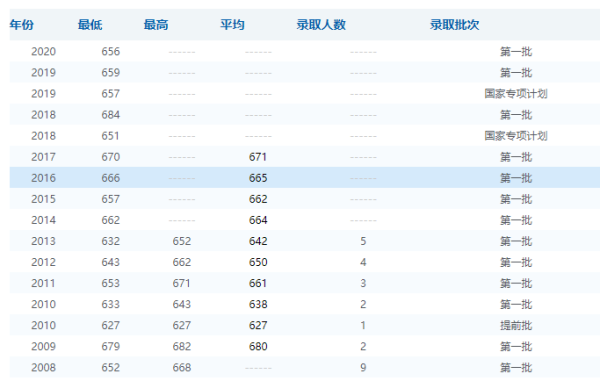Select the lowest score 633
The height and width of the screenshot is (381, 600).
click(111, 304)
